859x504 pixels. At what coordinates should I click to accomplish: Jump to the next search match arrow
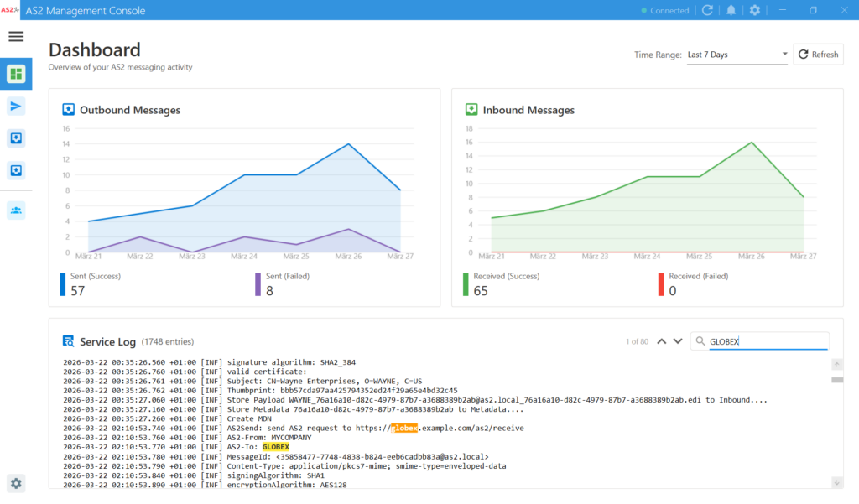click(678, 341)
